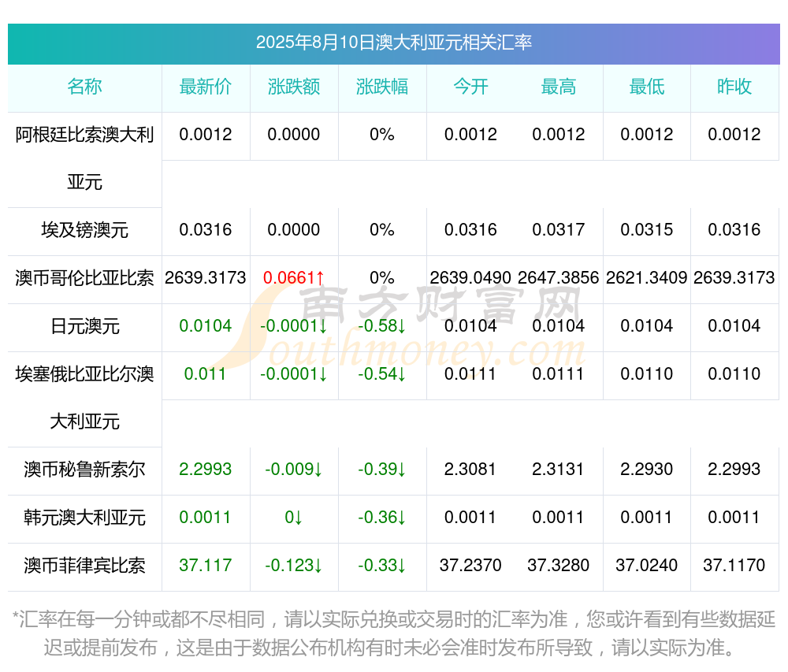The width and height of the screenshot is (788, 672).
Task: Click the row name 澳币哥伦比亚比索
Action: click(84, 278)
